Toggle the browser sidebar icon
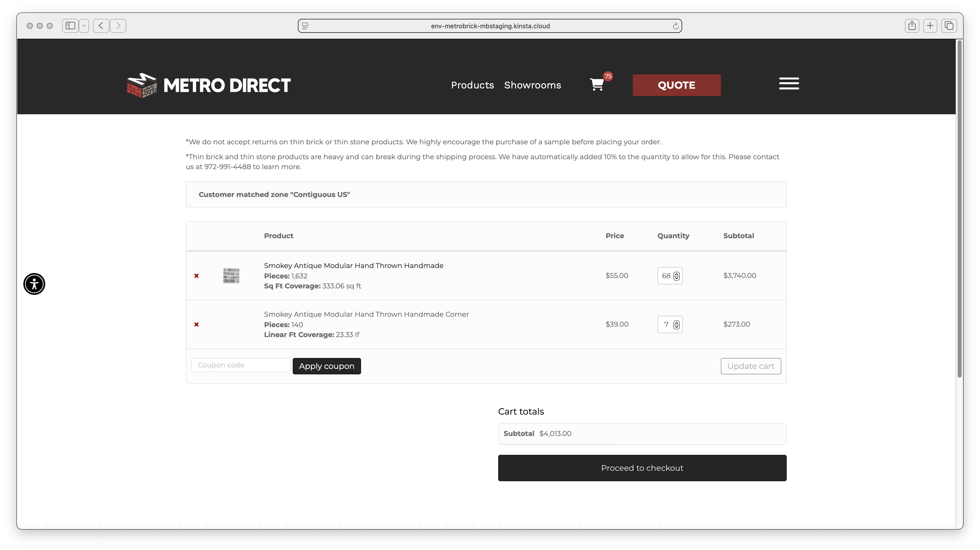This screenshot has height=550, width=980. click(70, 26)
